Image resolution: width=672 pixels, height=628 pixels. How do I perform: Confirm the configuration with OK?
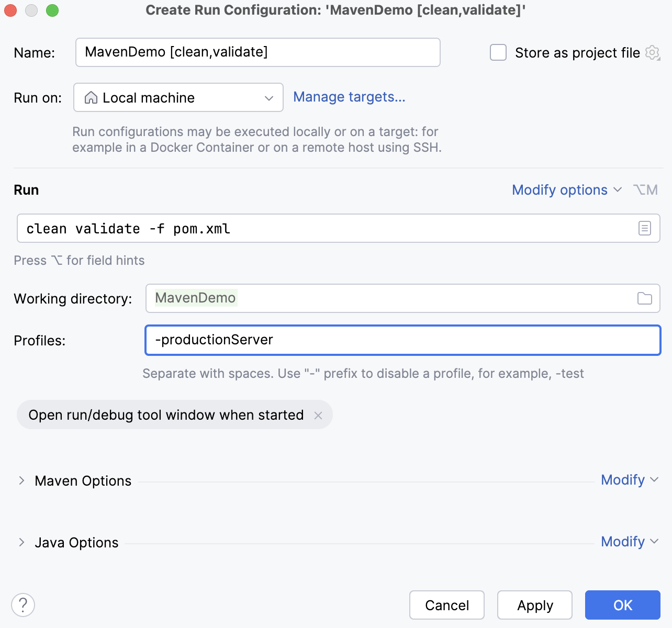[622, 605]
